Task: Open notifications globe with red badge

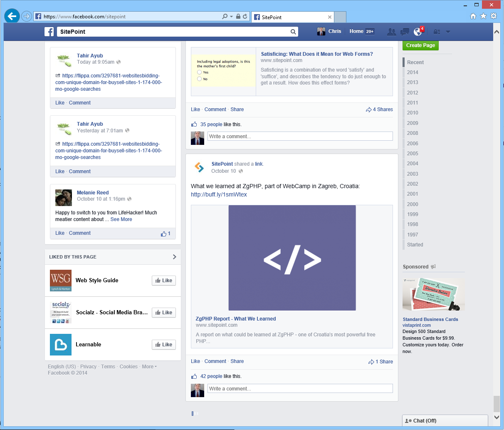Action: (418, 32)
